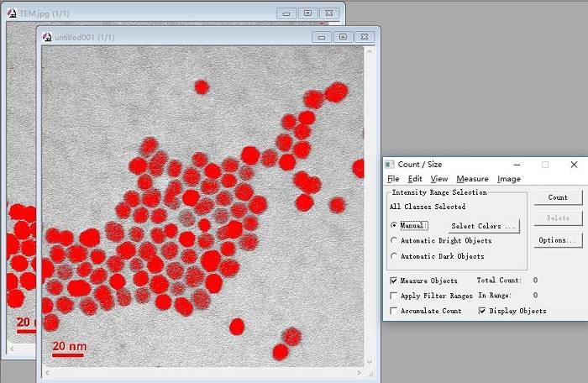Minimize the TEM.jpg image window
588x383 pixels.
point(287,13)
